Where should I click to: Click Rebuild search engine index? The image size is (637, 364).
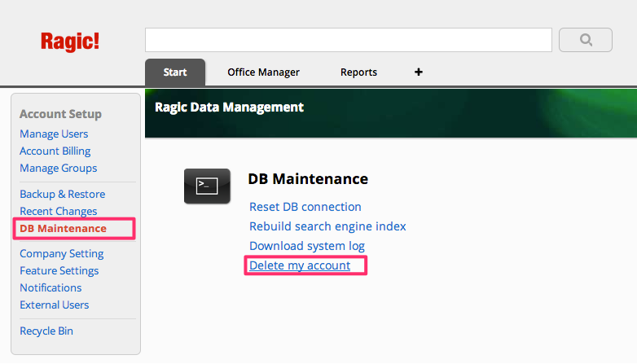[327, 226]
